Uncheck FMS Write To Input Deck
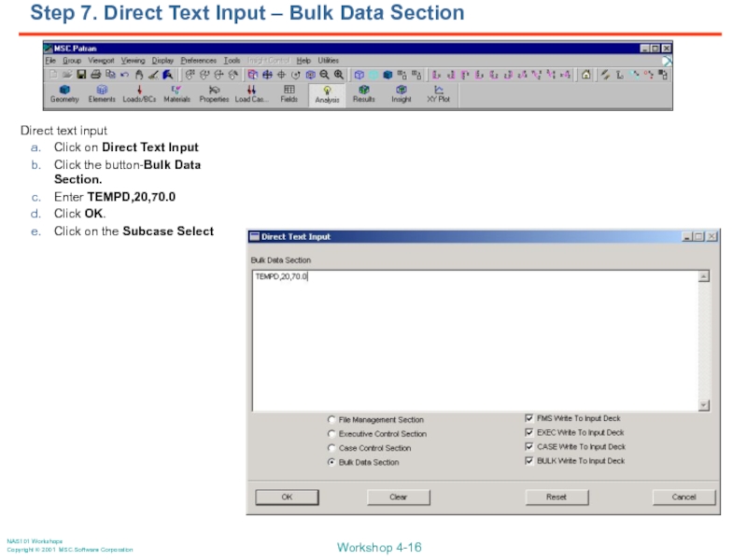This screenshot has width=747, height=560. (x=529, y=419)
